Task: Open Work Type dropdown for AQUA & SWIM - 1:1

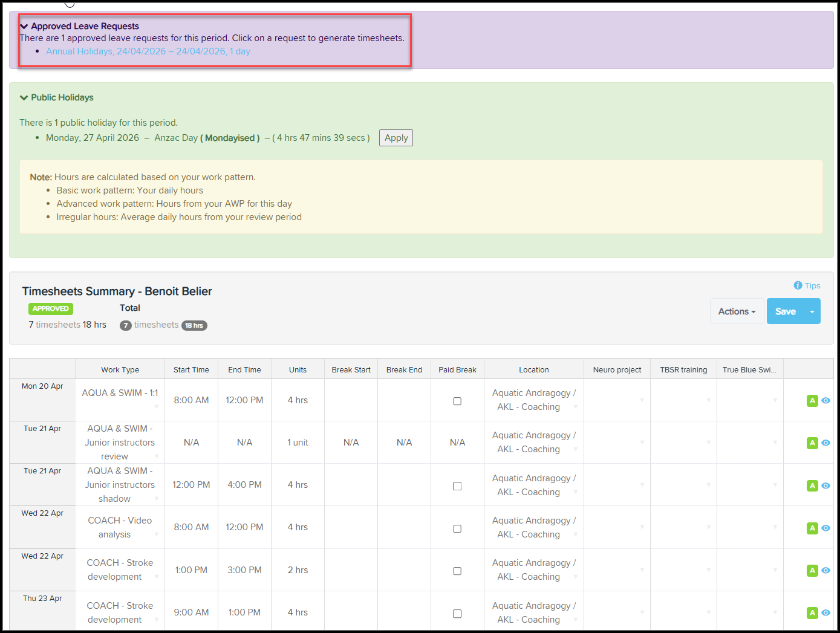Action: click(157, 407)
